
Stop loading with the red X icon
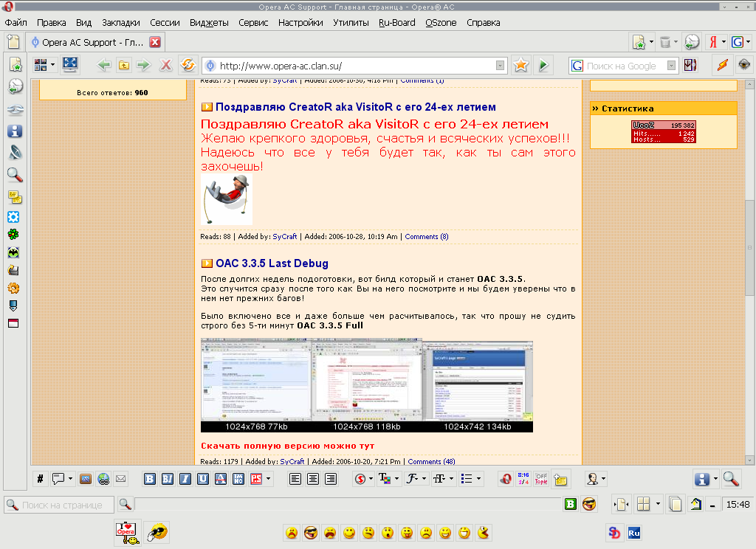[166, 65]
